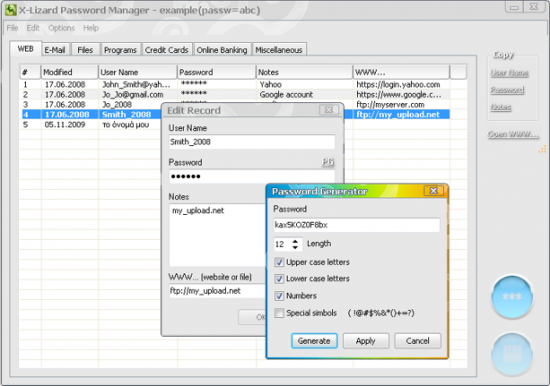This screenshot has width=550, height=386.
Task: Open the Edit menu
Action: (33, 28)
